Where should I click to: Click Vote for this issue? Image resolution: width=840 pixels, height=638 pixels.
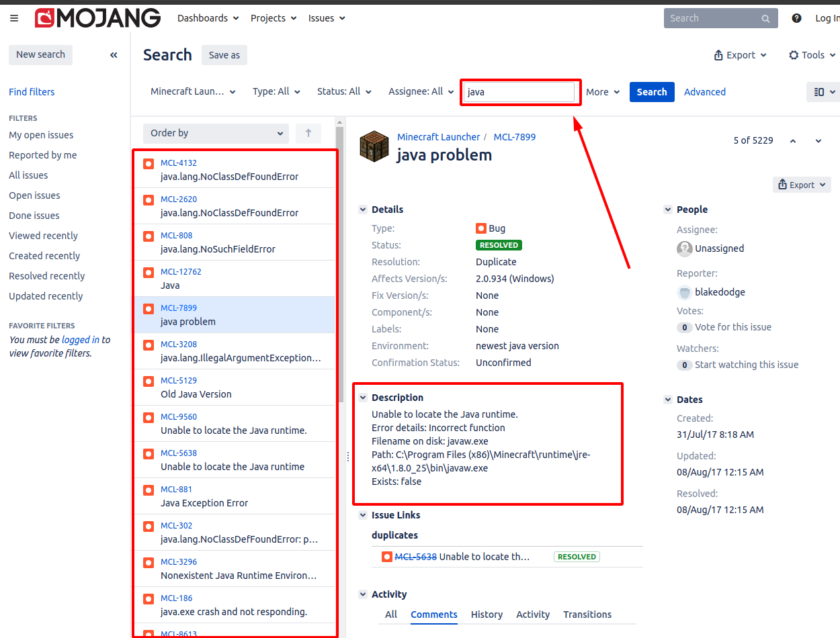(x=733, y=327)
